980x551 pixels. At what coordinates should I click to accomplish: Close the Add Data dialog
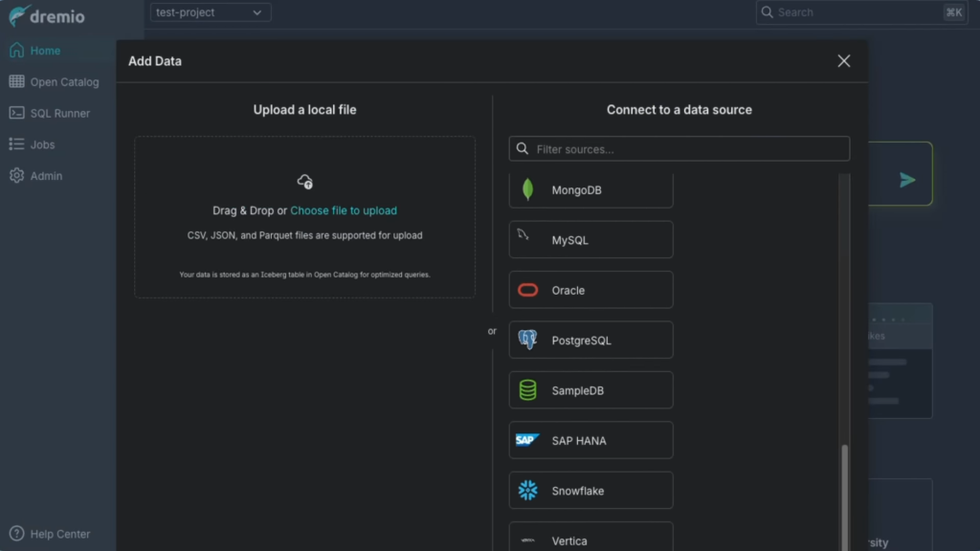tap(844, 60)
